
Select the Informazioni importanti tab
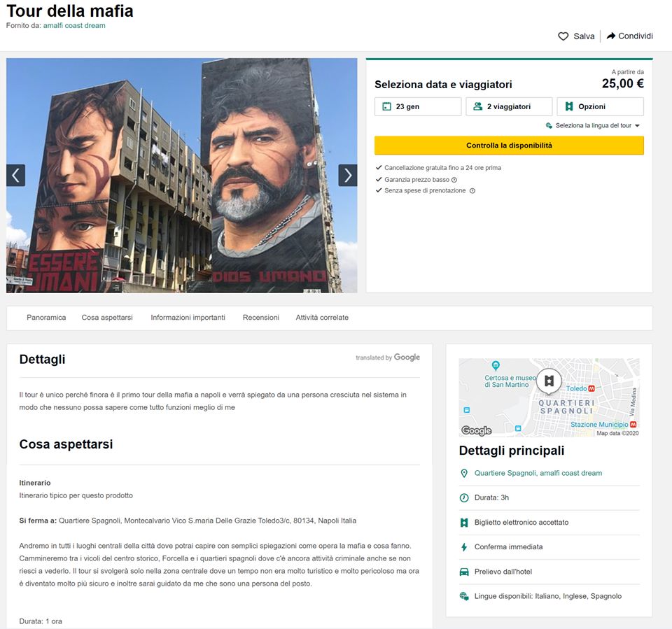tap(188, 318)
